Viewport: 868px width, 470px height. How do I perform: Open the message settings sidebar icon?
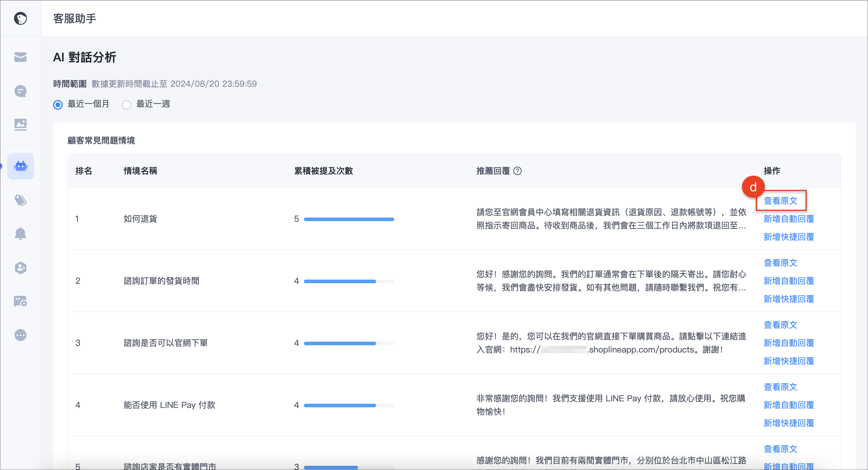pyautogui.click(x=20, y=301)
